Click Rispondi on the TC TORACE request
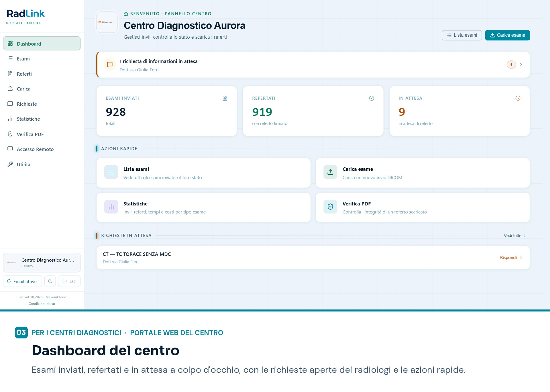 [511, 258]
